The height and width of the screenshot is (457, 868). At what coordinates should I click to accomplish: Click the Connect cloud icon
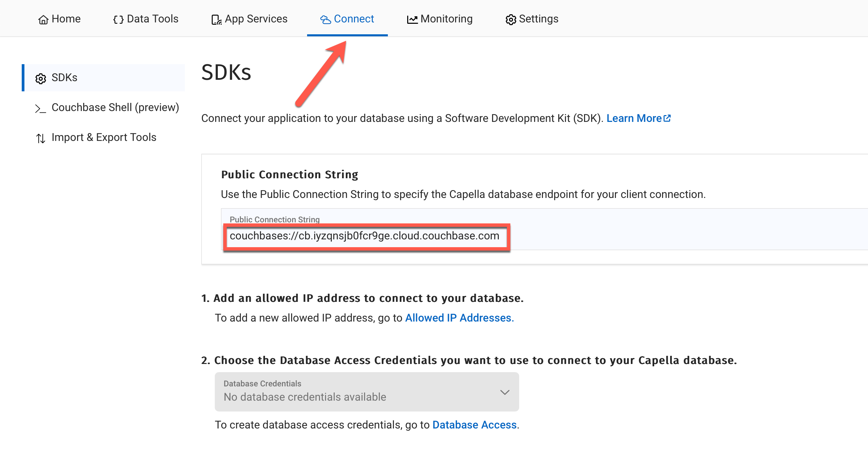pyautogui.click(x=325, y=20)
